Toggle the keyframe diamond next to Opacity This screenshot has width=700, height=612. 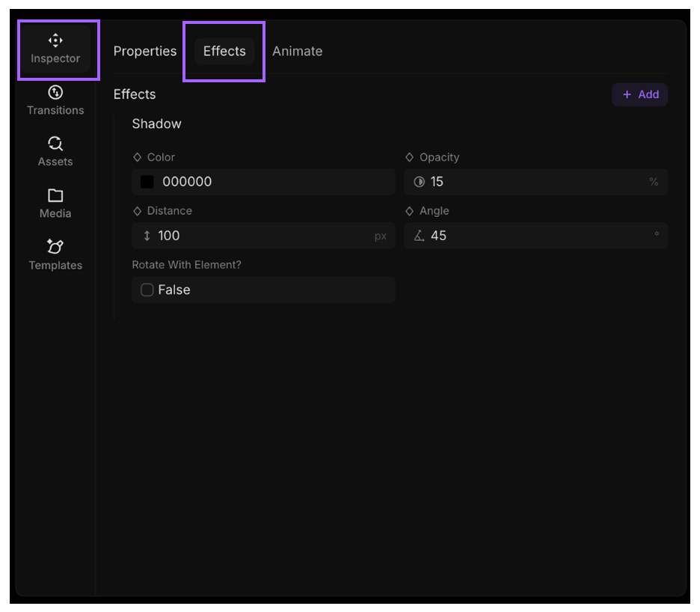[411, 157]
